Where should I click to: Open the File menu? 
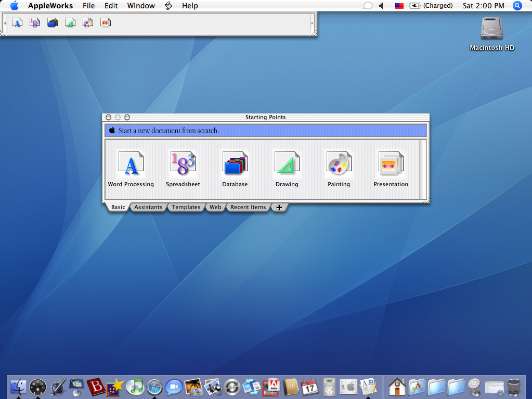(x=88, y=6)
